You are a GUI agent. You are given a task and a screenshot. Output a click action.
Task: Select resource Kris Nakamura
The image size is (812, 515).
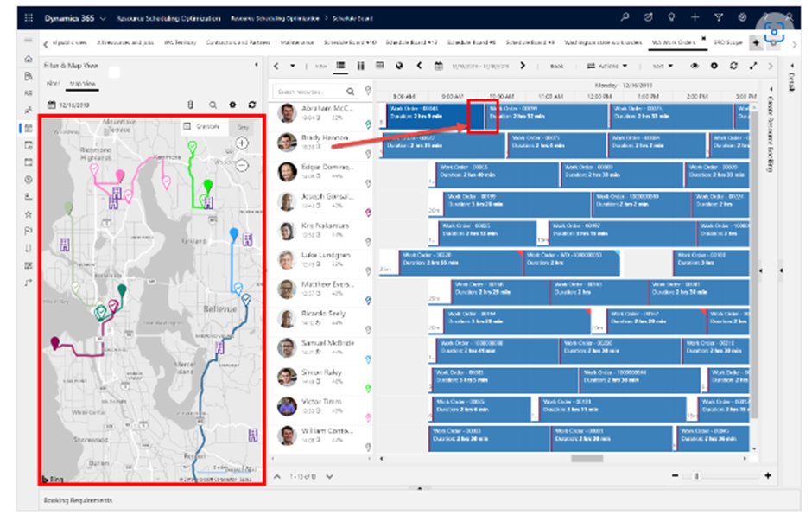[x=325, y=226]
